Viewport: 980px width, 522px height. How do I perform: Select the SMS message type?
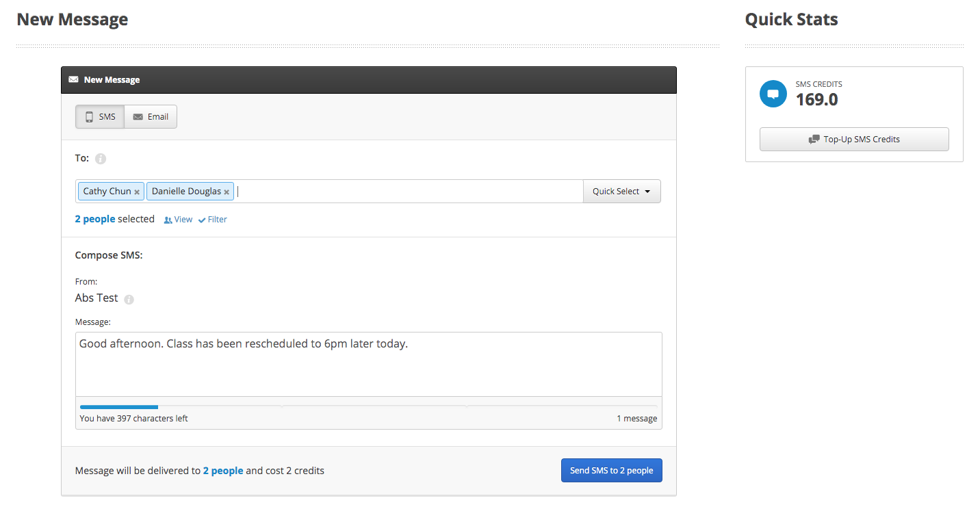pos(100,117)
